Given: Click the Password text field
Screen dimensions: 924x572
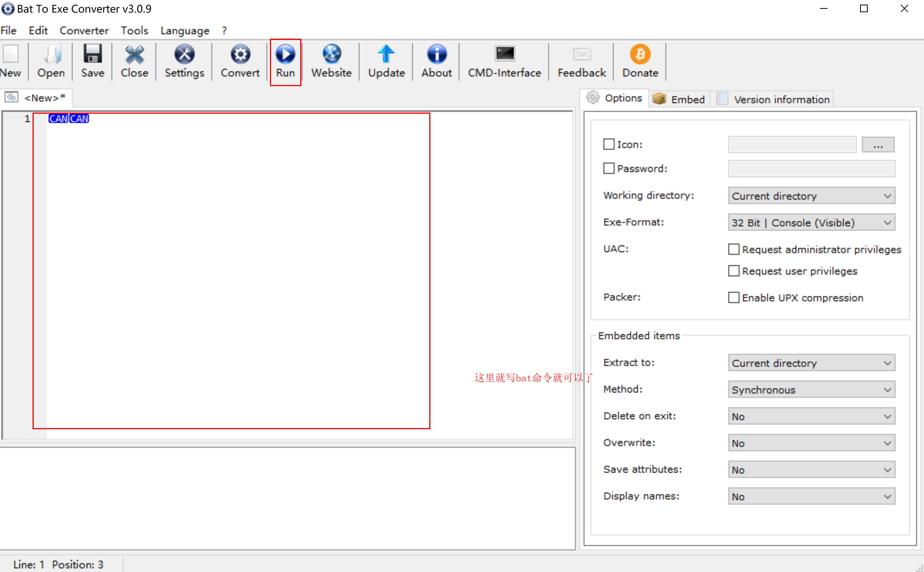Looking at the screenshot, I should click(811, 169).
